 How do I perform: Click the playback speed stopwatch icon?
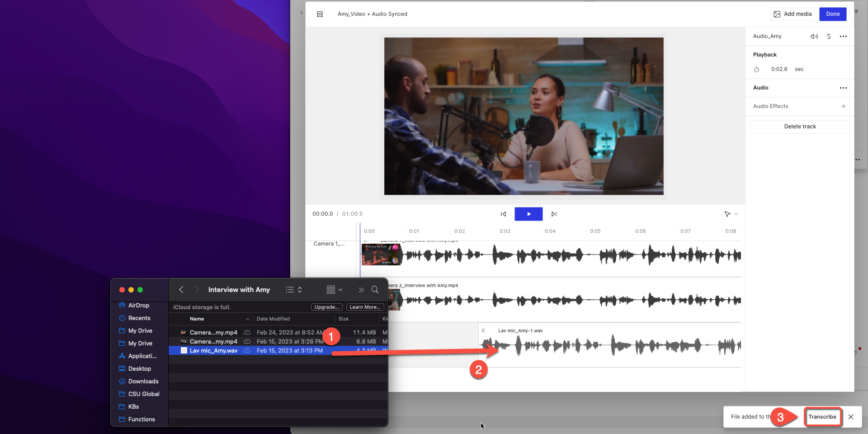pos(756,69)
